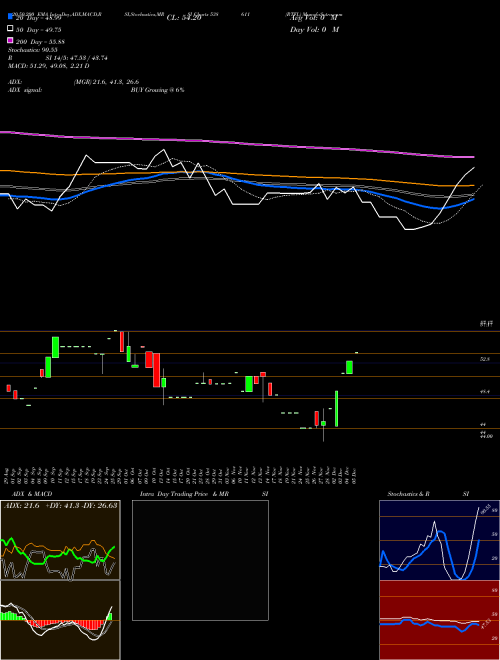Click the RSI 14/5 value '47.53 / 48.74'

tap(87, 58)
